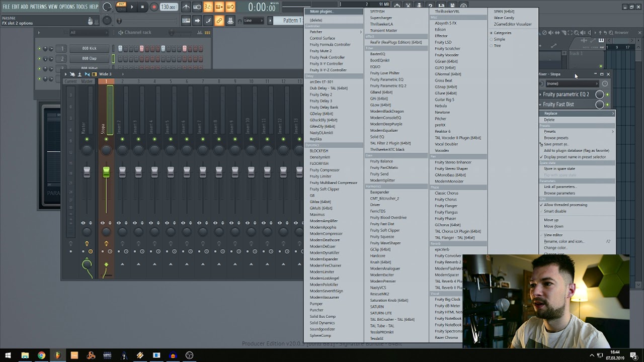Select the 808 Kick channel button
Screen dimensions: 644x362
pyautogui.click(x=89, y=48)
